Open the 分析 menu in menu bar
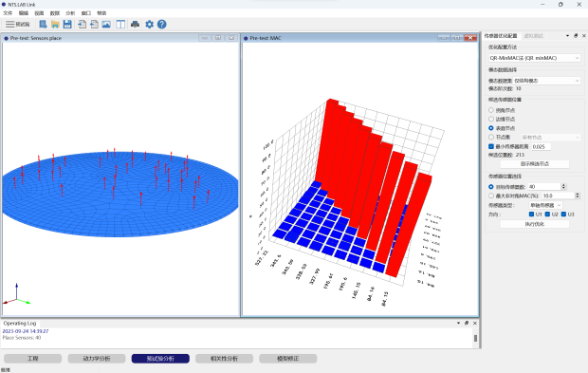This screenshot has width=588, height=373. point(70,13)
